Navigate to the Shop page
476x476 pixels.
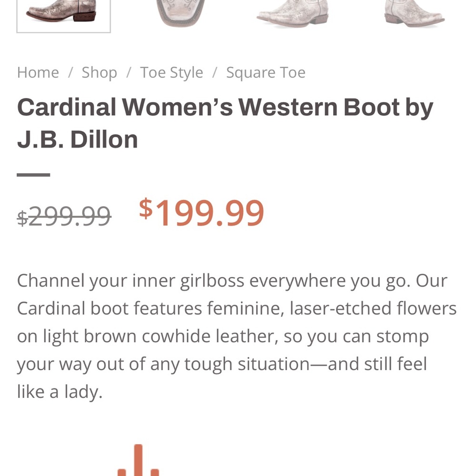tap(99, 72)
